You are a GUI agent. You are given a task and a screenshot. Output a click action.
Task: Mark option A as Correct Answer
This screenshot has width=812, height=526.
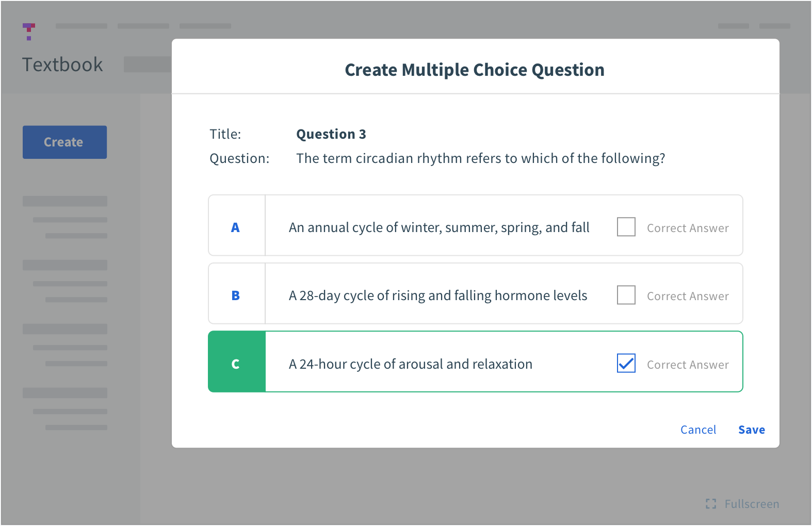coord(626,227)
